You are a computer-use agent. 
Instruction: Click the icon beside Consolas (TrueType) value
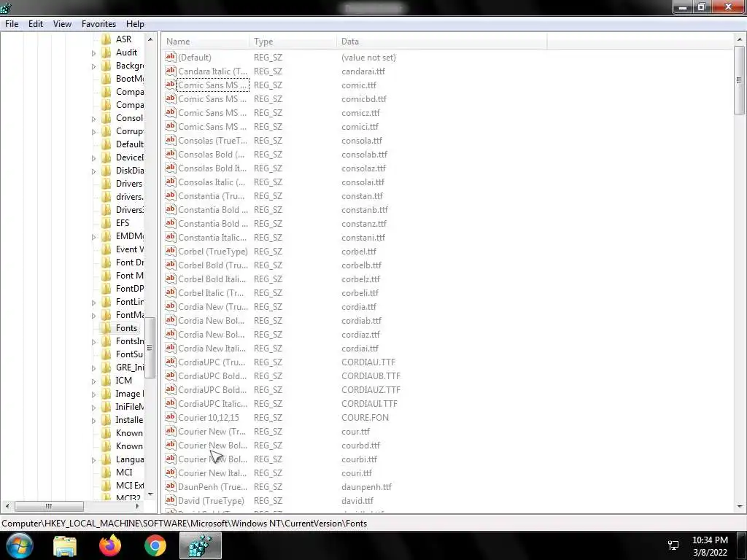[171, 140]
